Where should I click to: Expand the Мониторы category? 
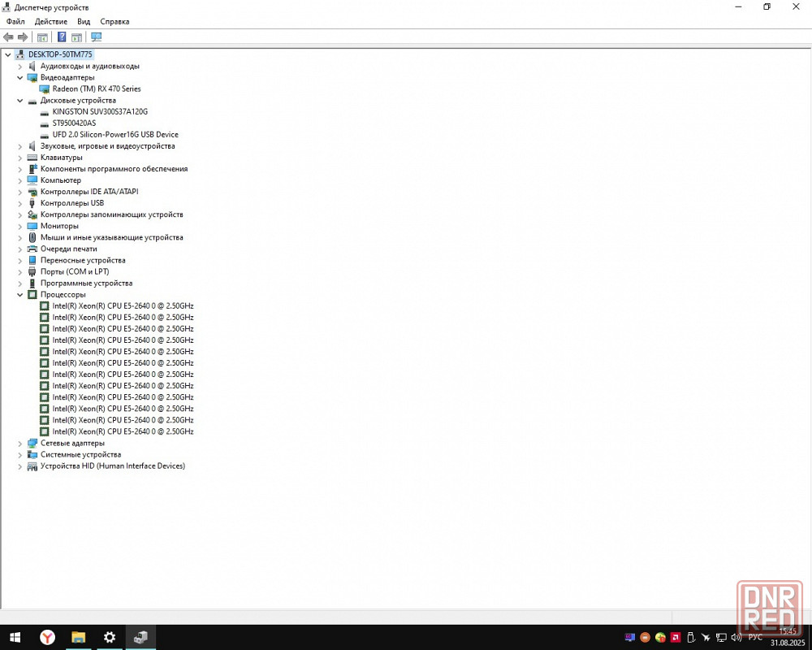coord(20,226)
